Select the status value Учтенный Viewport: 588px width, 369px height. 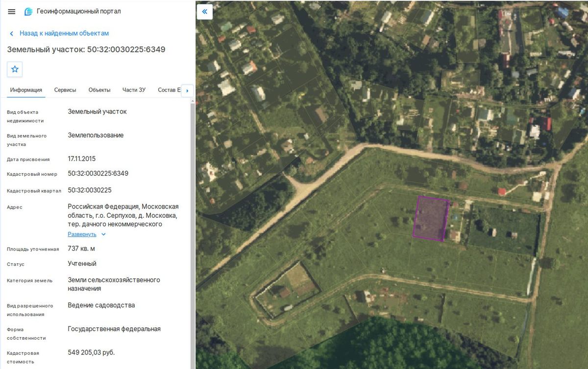82,263
